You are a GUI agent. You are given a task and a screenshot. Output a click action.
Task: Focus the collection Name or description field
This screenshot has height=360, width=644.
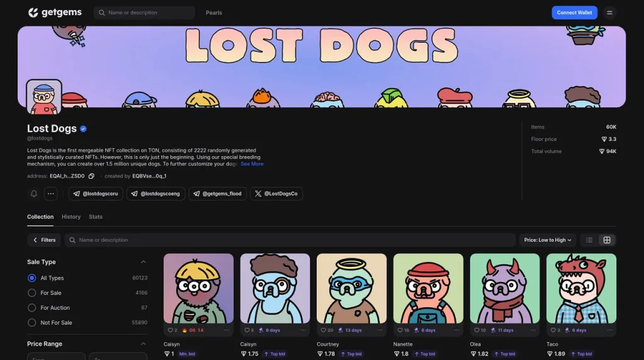click(290, 240)
